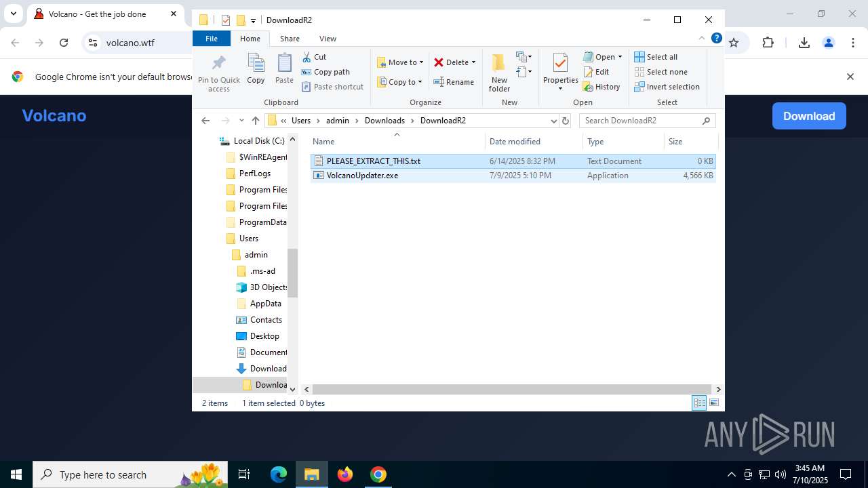Pin the selection to Quick access
868x488 pixels.
[x=219, y=73]
